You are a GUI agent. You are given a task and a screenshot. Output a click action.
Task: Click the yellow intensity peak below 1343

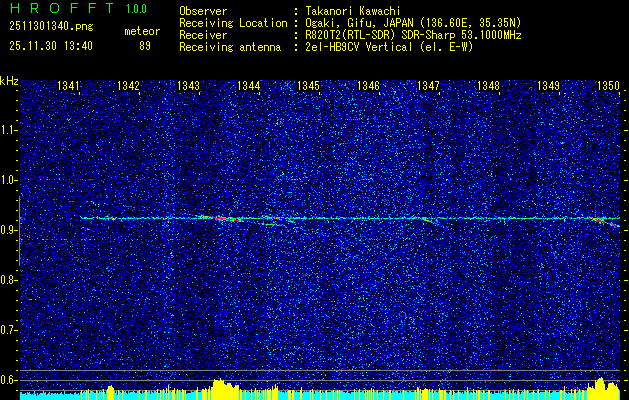coord(225,389)
